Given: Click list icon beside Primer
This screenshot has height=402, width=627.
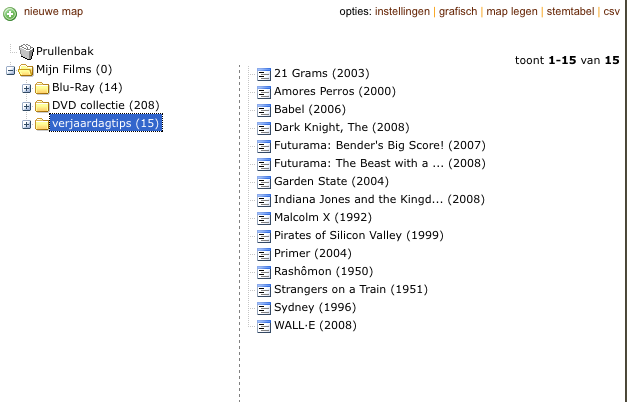Looking at the screenshot, I should click(x=264, y=254).
